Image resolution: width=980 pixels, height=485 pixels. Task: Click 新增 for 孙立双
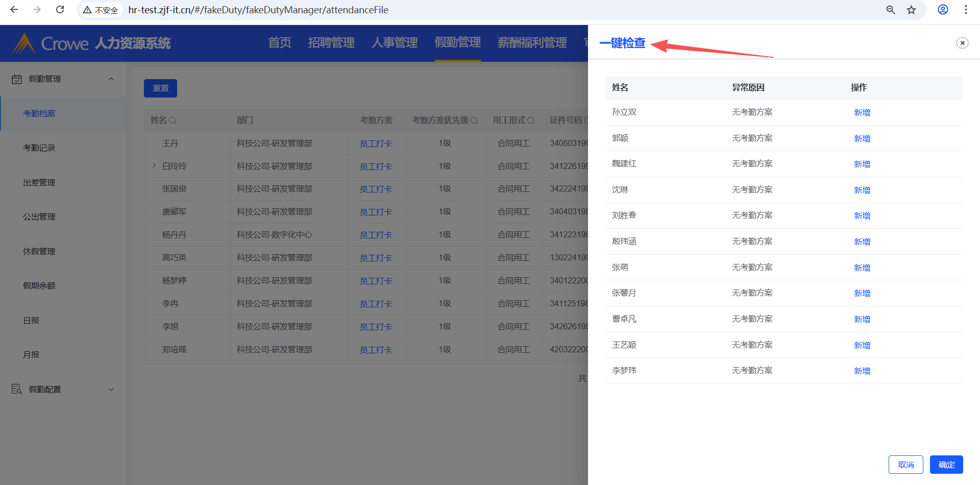pyautogui.click(x=862, y=112)
